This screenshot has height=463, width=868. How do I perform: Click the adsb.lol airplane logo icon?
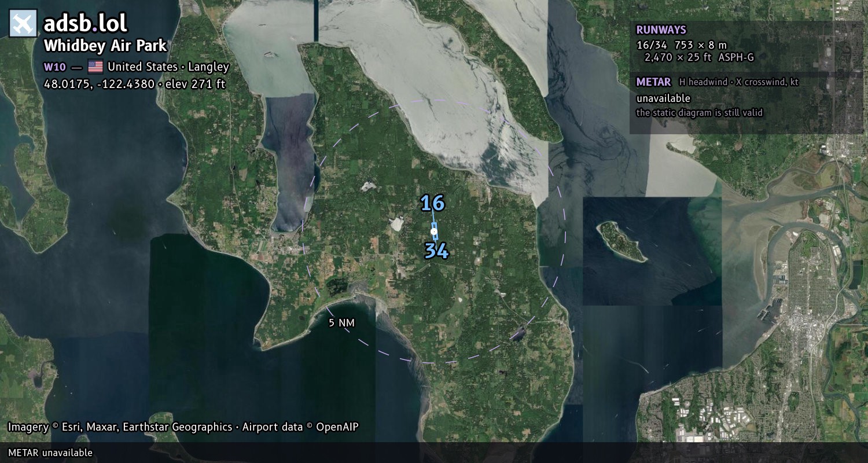tap(23, 23)
